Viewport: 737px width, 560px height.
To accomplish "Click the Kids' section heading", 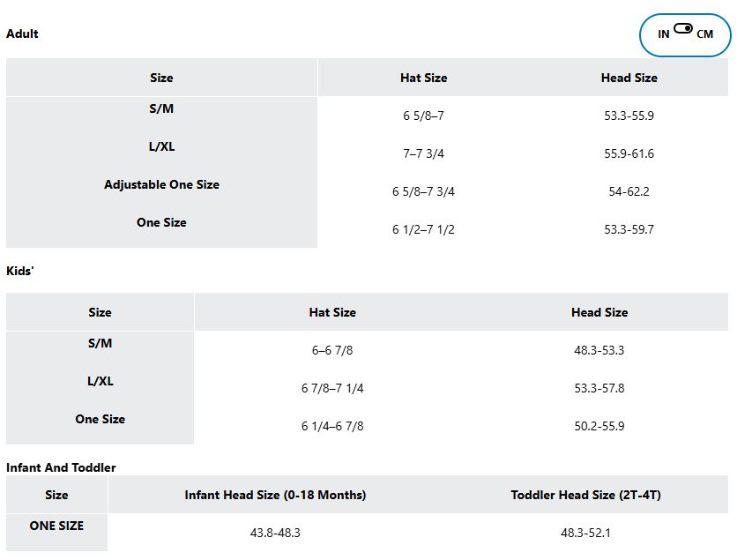I will point(19,271).
